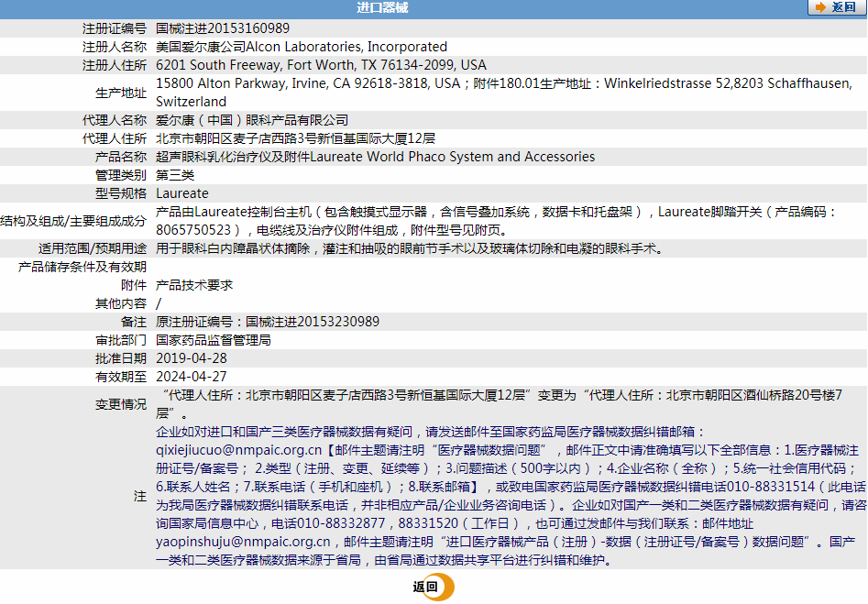This screenshot has width=868, height=604.
Task: Click the 管理类别 label
Action: (121, 174)
